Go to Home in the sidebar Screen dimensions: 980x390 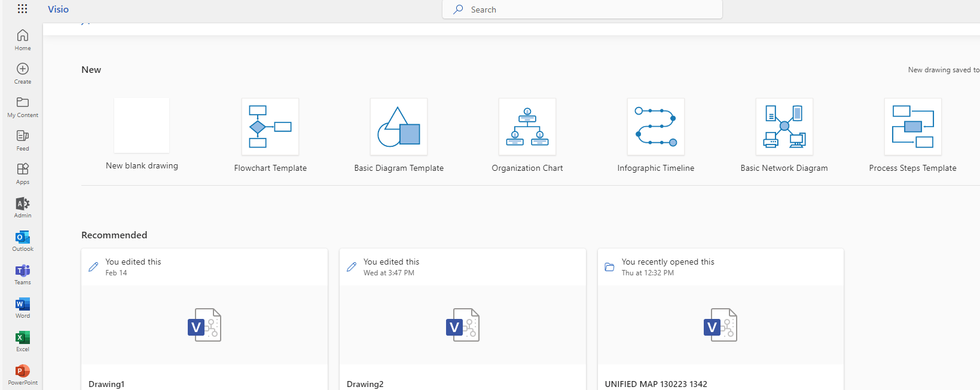(23, 39)
